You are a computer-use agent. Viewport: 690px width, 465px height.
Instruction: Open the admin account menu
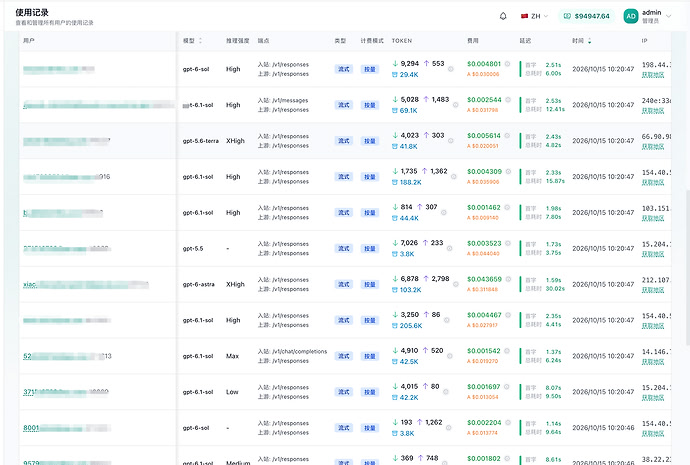pos(647,16)
